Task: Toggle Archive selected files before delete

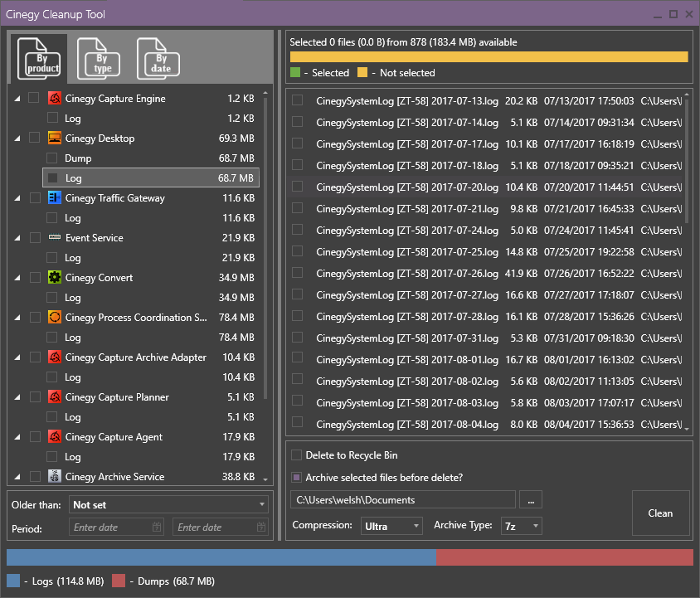Action: coord(296,478)
